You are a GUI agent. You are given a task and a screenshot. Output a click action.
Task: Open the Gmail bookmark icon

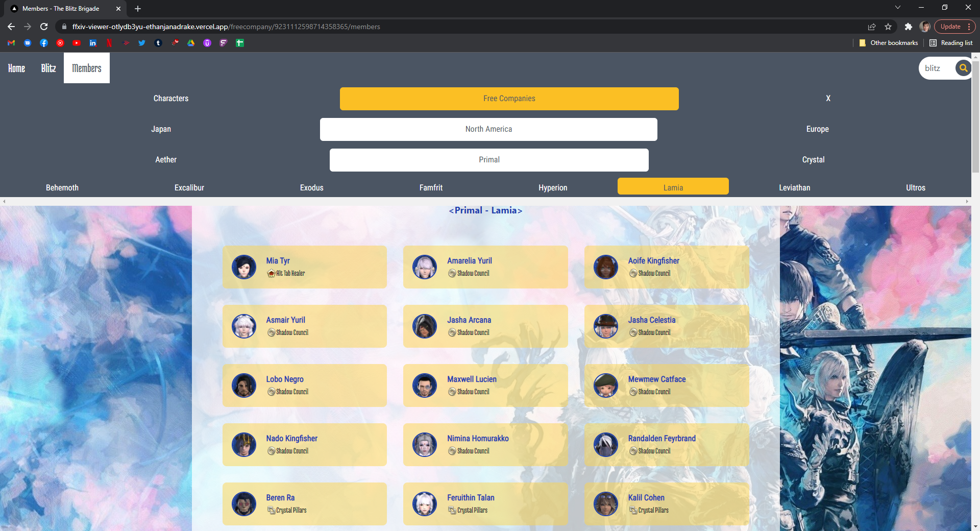pos(11,43)
